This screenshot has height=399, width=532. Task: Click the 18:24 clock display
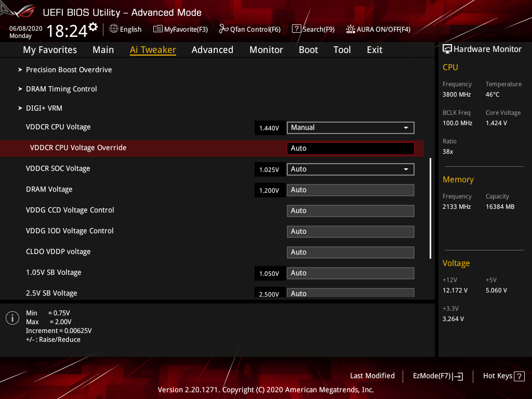tap(67, 31)
